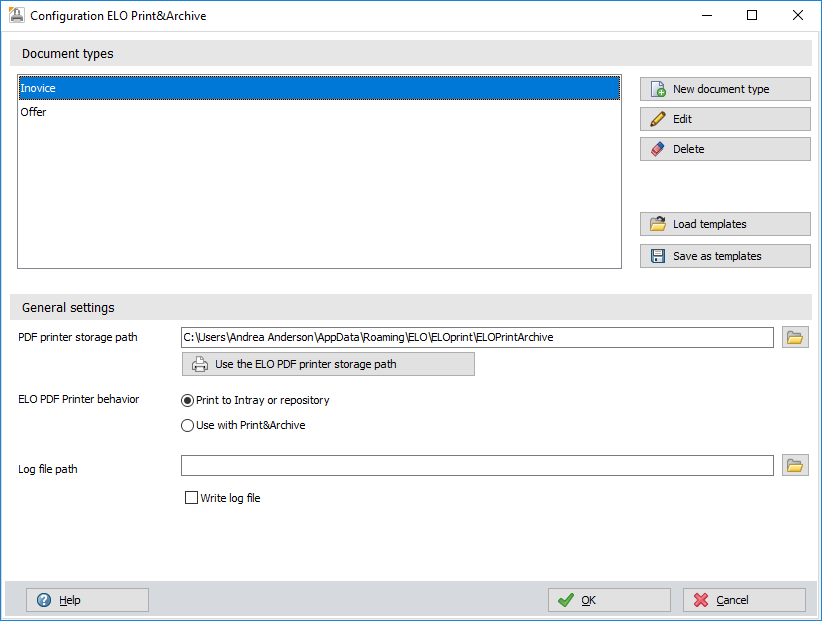
Task: Click into the Log file path field
Action: tap(477, 465)
